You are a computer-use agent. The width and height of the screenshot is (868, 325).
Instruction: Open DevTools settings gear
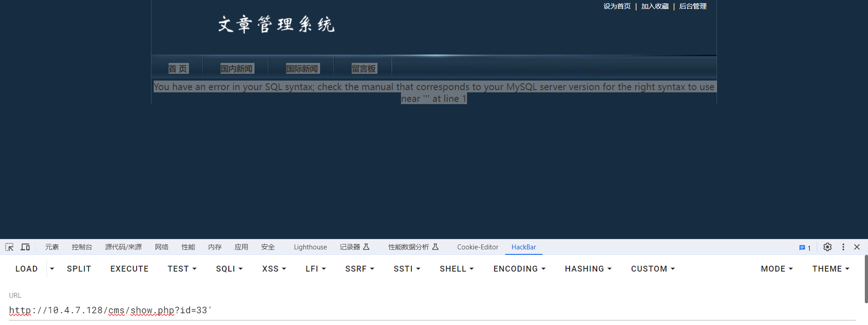click(x=827, y=247)
